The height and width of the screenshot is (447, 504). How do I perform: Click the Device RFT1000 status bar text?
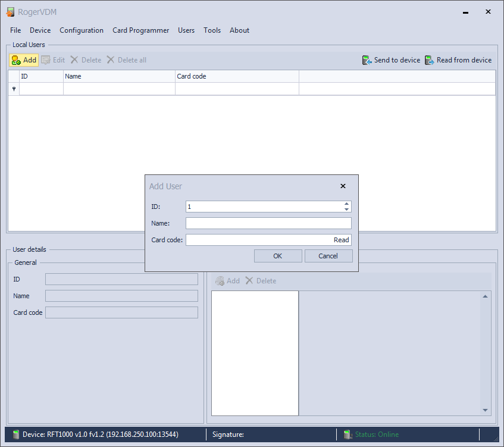(101, 435)
